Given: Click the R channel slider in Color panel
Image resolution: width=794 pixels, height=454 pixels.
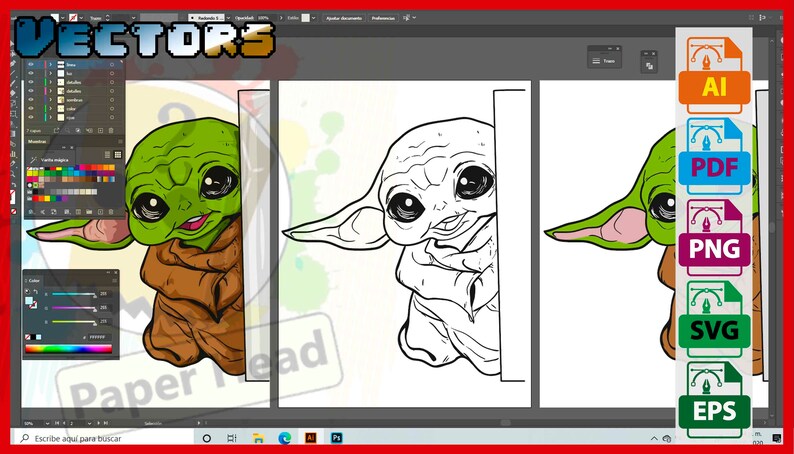Looking at the screenshot, I should pos(73,294).
